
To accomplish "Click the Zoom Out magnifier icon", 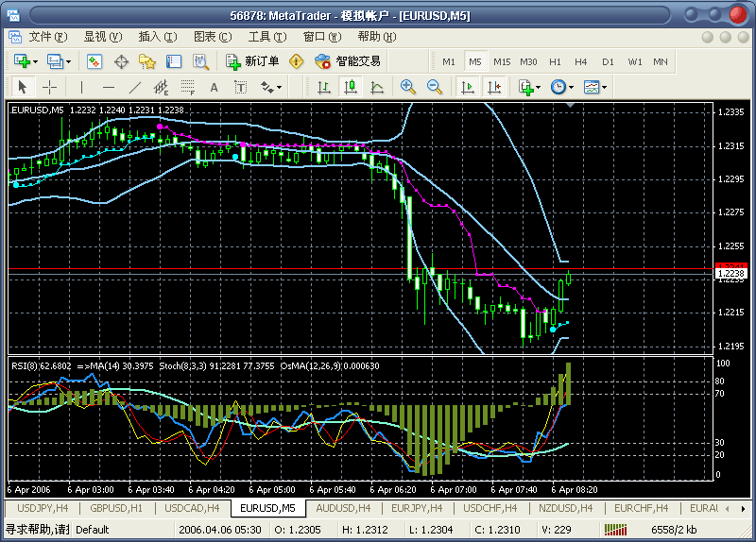I will [x=435, y=87].
